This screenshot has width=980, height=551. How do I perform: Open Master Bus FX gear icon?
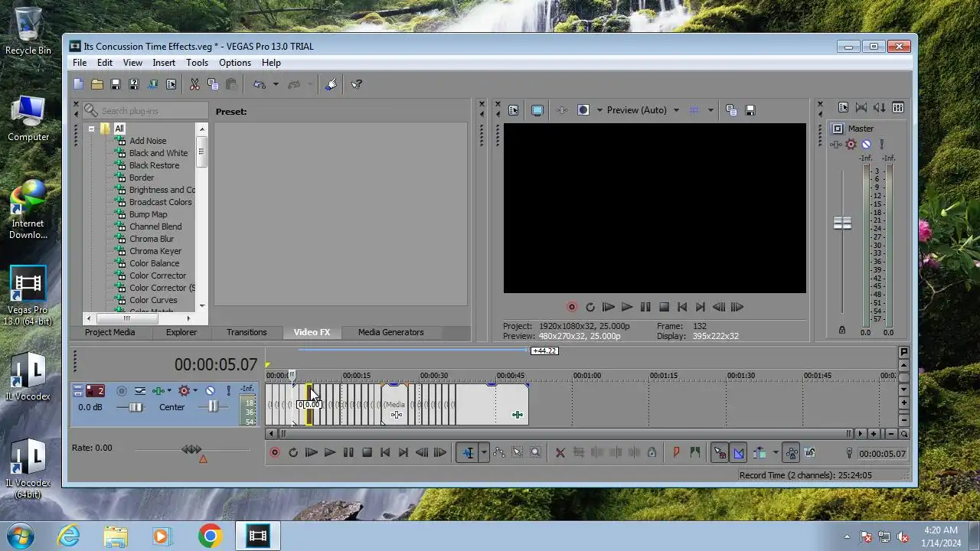point(851,144)
